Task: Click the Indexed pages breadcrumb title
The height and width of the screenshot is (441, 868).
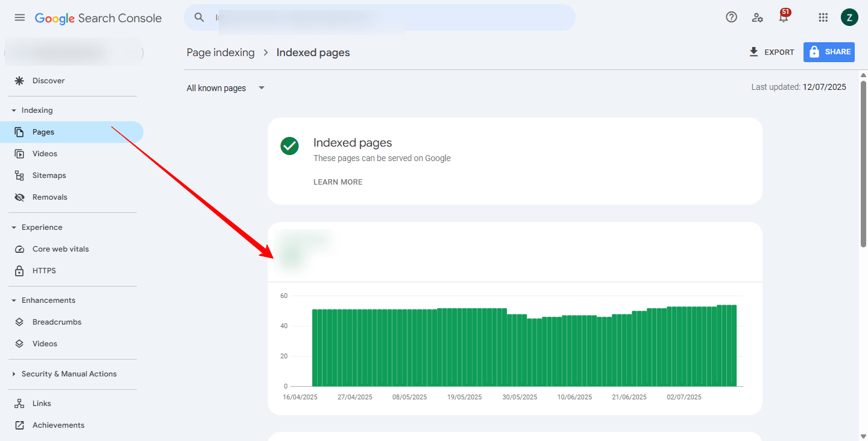Action: tap(313, 52)
